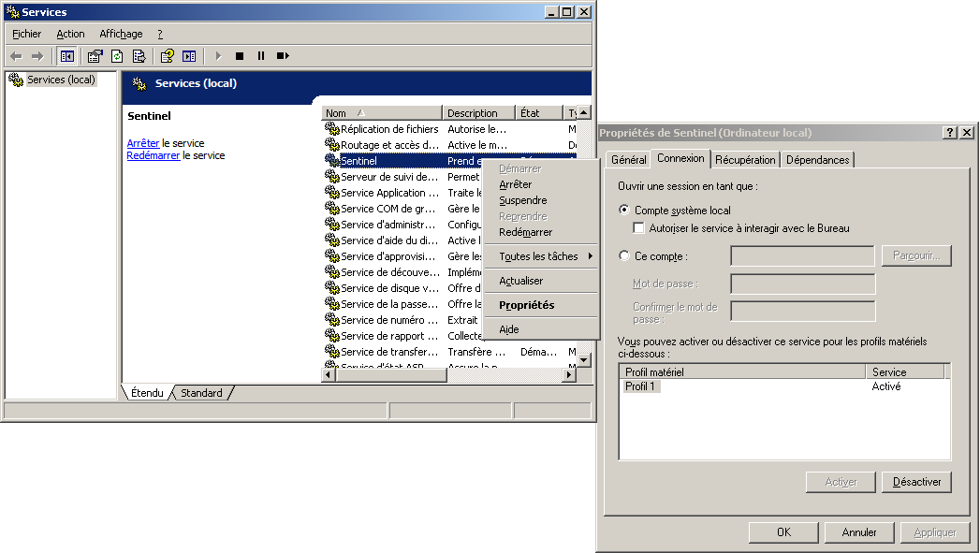The height and width of the screenshot is (553, 980).
Task: Open the Affichage menu
Action: (122, 34)
